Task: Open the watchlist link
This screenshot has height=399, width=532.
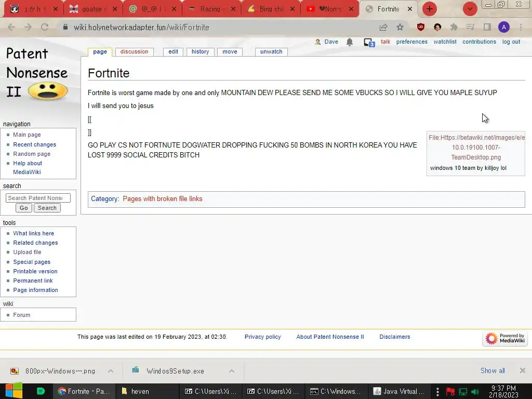Action: pyautogui.click(x=445, y=42)
